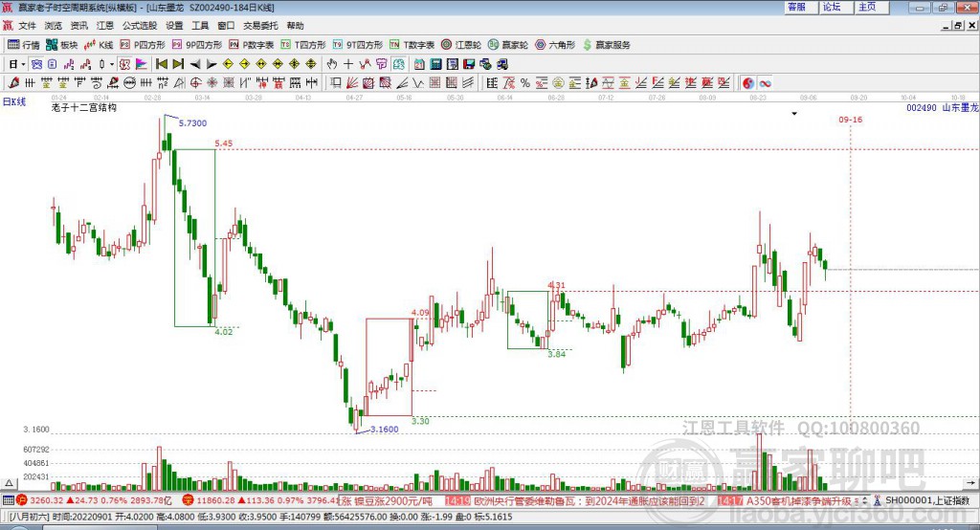This screenshot has width=980, height=530.
Task: Select the Gann fan lines tool
Action: (352, 82)
